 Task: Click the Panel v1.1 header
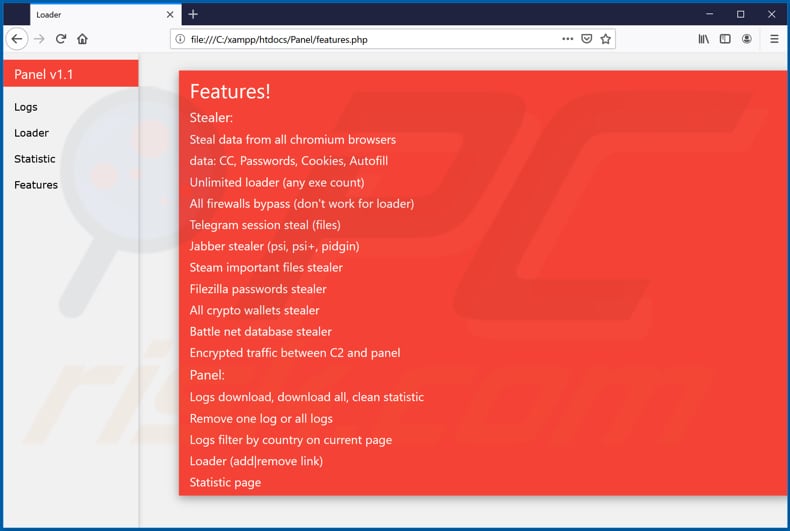pyautogui.click(x=71, y=74)
